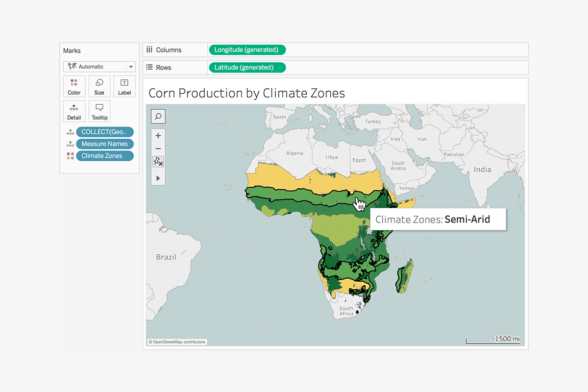
Task: Click the Corn Production by Climate Zones title
Action: tap(246, 93)
